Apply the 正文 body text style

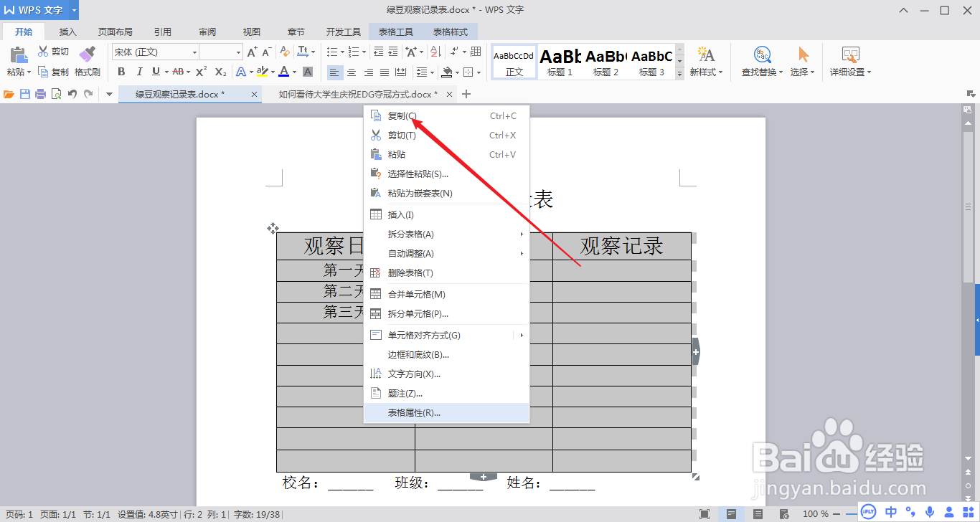[514, 62]
